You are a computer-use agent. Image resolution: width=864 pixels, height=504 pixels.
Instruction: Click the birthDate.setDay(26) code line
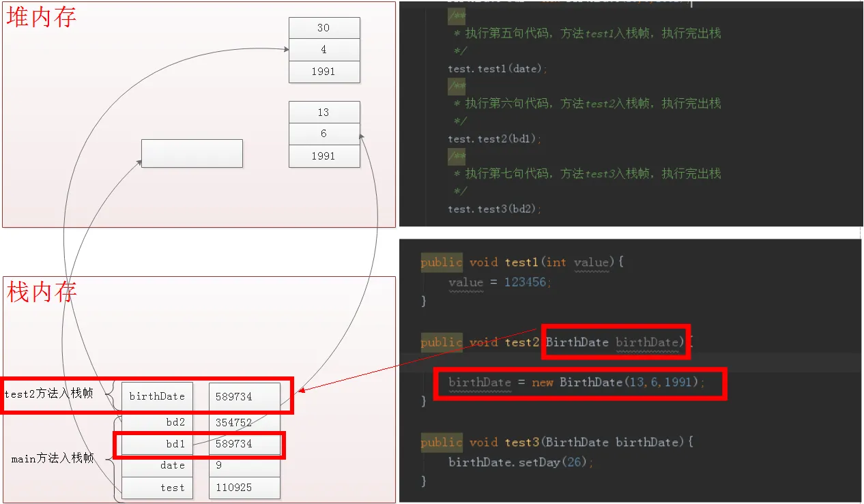pos(521,462)
